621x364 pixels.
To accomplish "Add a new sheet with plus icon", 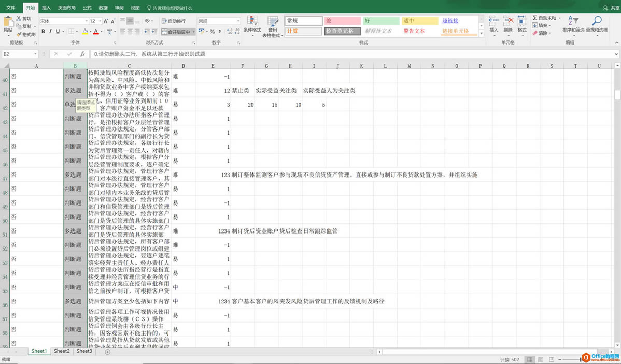I will point(107,352).
